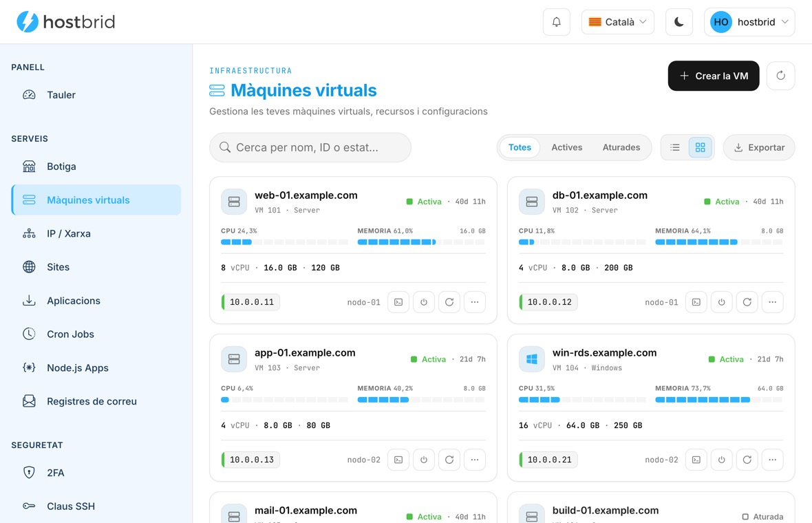Open the Català language dropdown
The width and height of the screenshot is (812, 523).
click(618, 22)
